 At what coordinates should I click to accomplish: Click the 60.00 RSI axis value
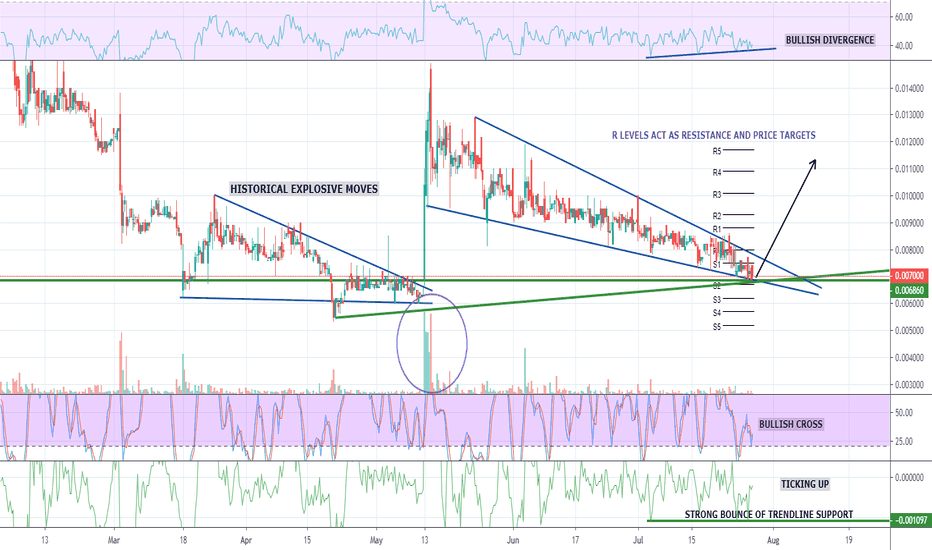coord(904,17)
